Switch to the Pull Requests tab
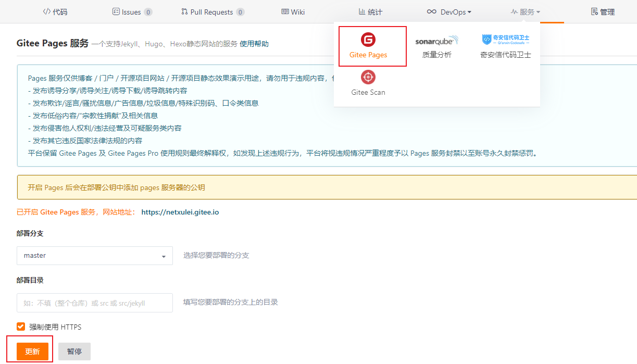Image resolution: width=637 pixels, height=364 pixels. 213,12
